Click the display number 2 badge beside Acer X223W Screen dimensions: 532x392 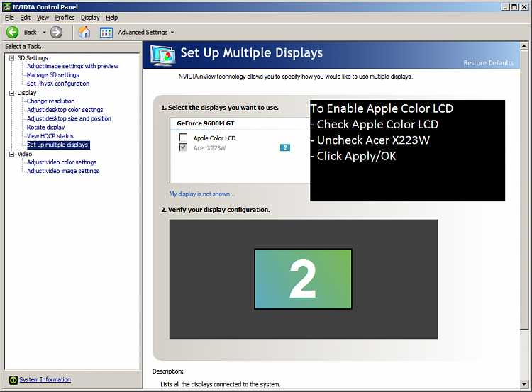coord(285,148)
